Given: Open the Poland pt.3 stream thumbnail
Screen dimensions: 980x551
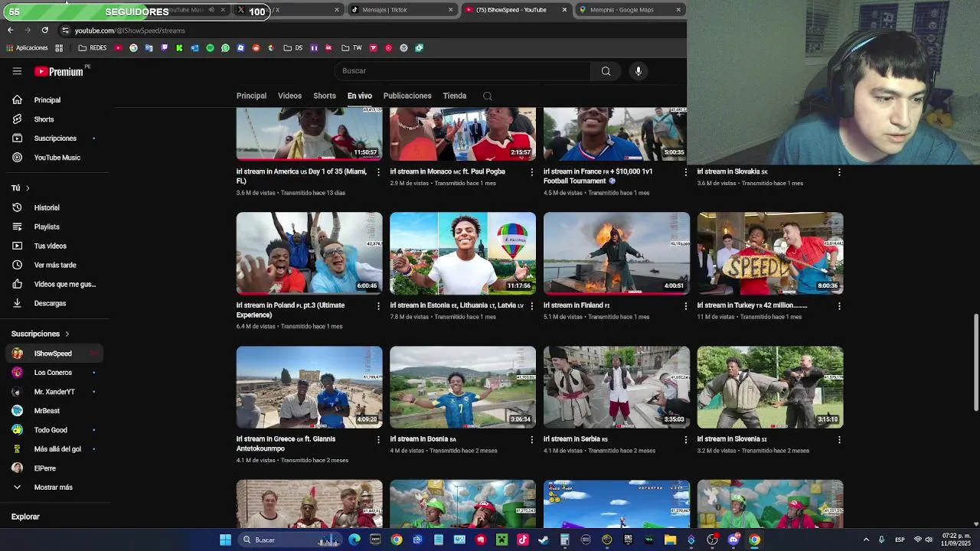Looking at the screenshot, I should coord(309,253).
